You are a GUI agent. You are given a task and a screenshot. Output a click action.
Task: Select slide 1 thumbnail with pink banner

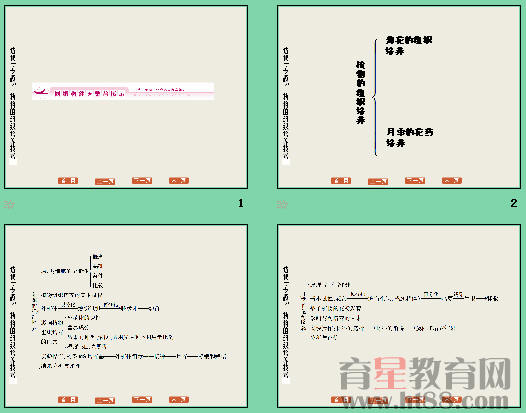pos(126,97)
